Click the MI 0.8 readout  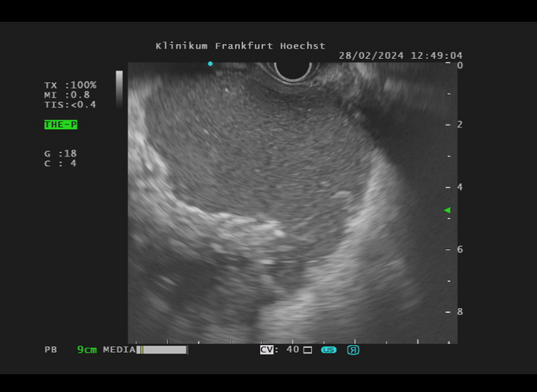click(67, 95)
